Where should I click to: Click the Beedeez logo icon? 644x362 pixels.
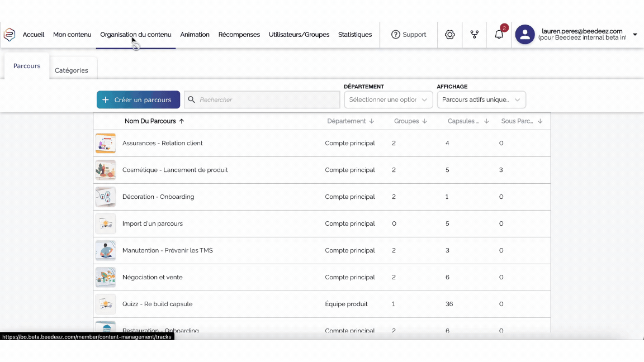pos(10,35)
